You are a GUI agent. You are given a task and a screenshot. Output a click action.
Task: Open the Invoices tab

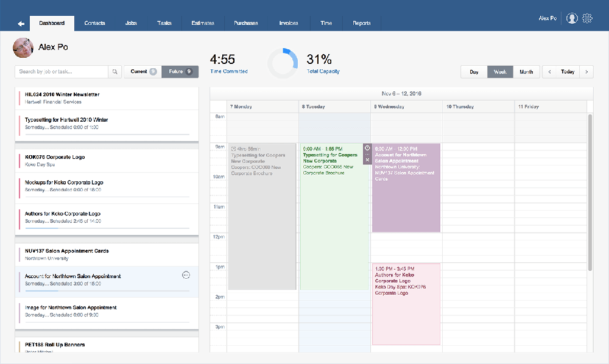click(289, 23)
